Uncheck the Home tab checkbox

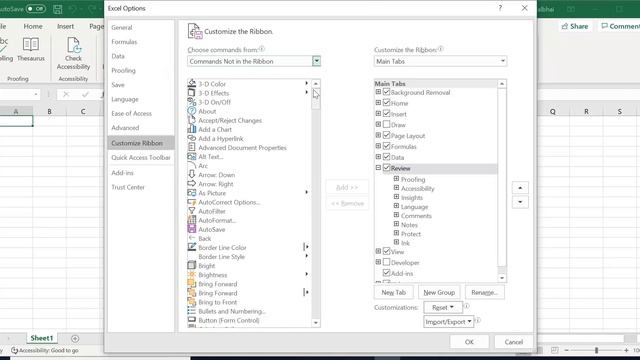pyautogui.click(x=387, y=102)
